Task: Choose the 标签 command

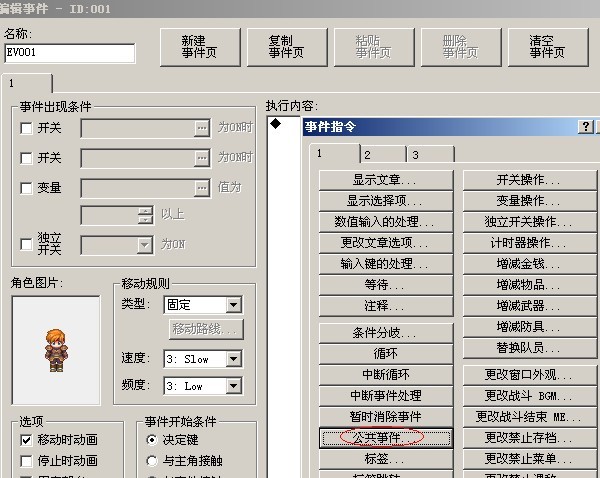Action: (x=386, y=458)
